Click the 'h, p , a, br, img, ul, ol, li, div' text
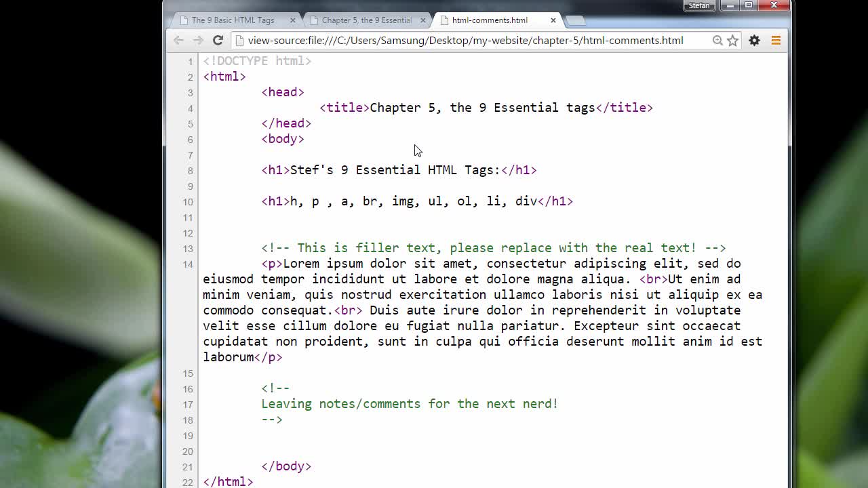 click(x=414, y=201)
